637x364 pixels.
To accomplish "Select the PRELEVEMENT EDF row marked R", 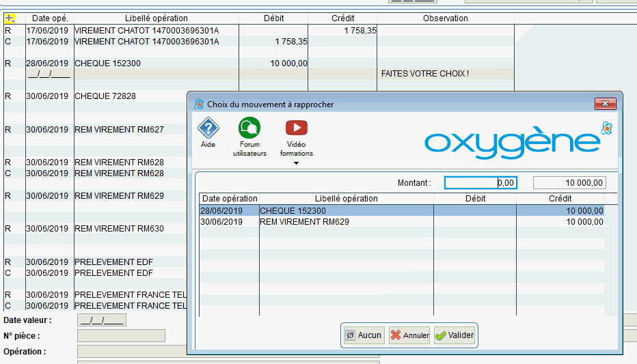I will [113, 262].
